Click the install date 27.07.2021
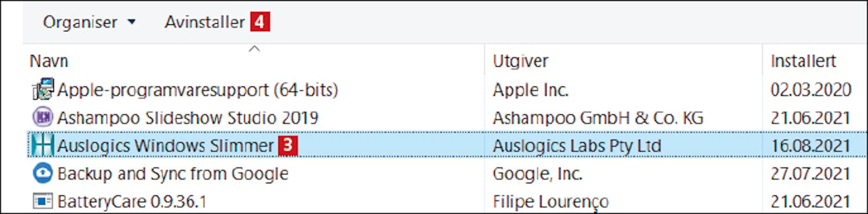The height and width of the screenshot is (214, 868). [x=810, y=173]
